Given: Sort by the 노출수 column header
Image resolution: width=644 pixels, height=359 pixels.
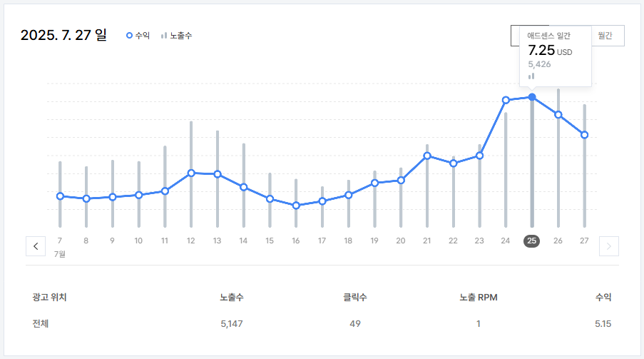Looking at the screenshot, I should point(232,298).
